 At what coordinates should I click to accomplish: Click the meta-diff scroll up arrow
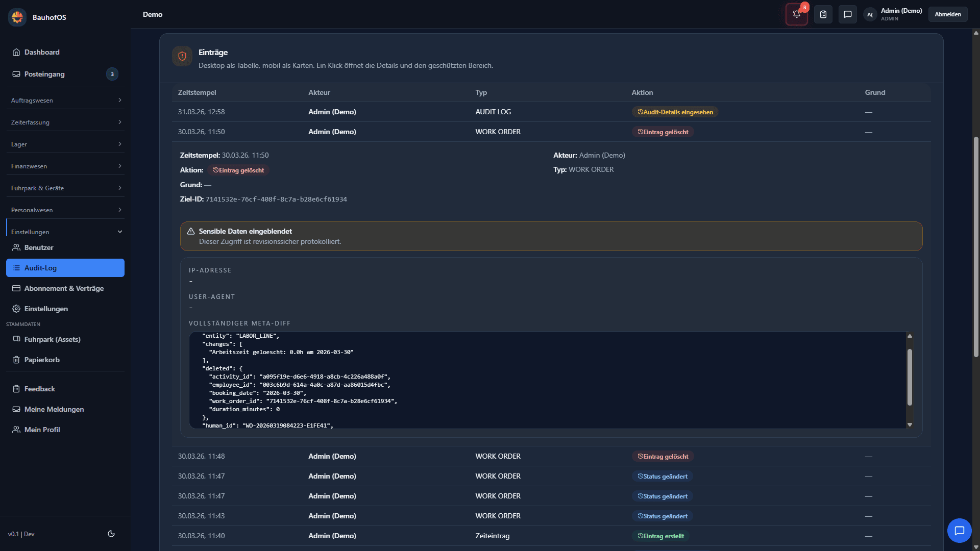pos(910,336)
